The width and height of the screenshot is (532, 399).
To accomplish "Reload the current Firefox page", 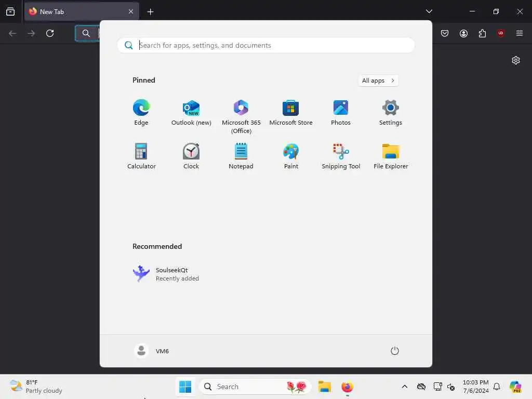I will tap(50, 33).
